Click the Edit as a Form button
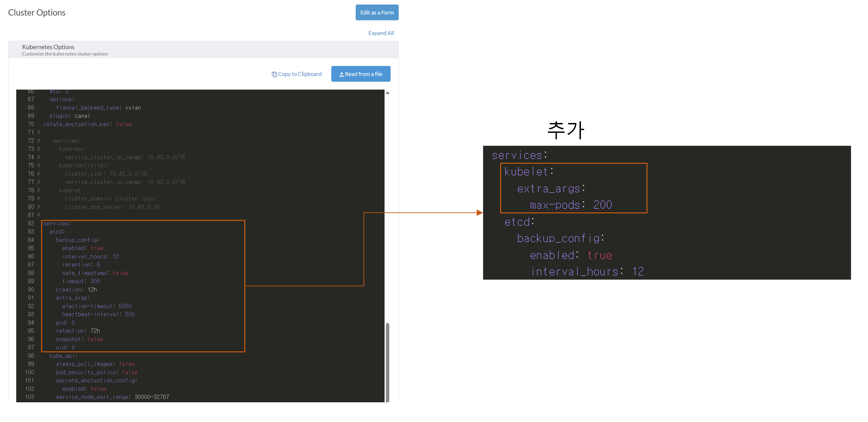 pyautogui.click(x=377, y=13)
